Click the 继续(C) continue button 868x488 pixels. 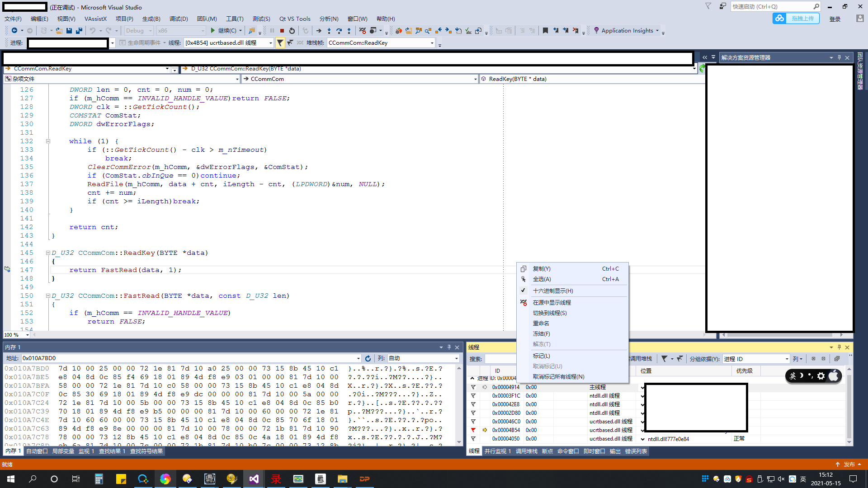pos(225,31)
